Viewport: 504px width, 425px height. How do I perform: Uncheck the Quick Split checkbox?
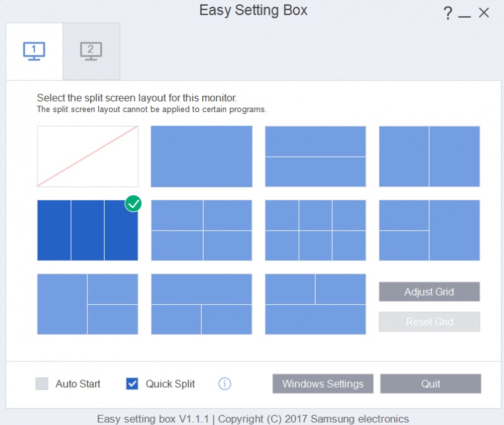pyautogui.click(x=132, y=383)
